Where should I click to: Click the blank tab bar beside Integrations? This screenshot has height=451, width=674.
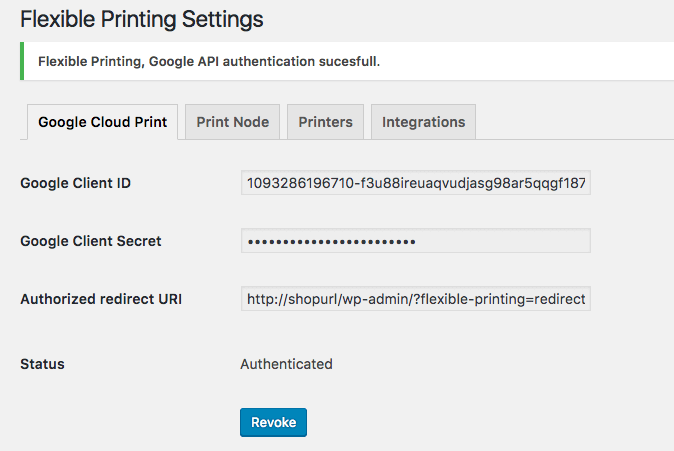(x=575, y=122)
